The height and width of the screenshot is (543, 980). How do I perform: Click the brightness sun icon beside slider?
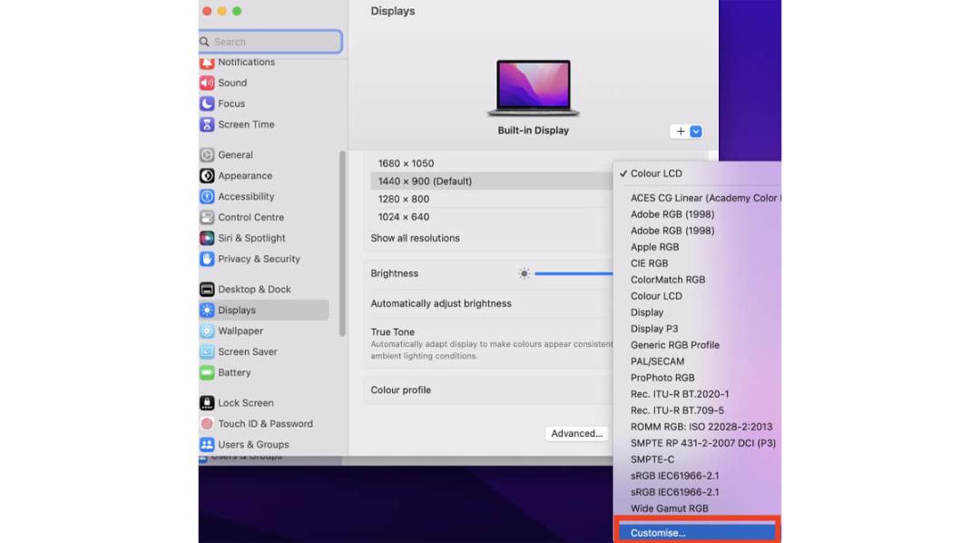tap(524, 273)
